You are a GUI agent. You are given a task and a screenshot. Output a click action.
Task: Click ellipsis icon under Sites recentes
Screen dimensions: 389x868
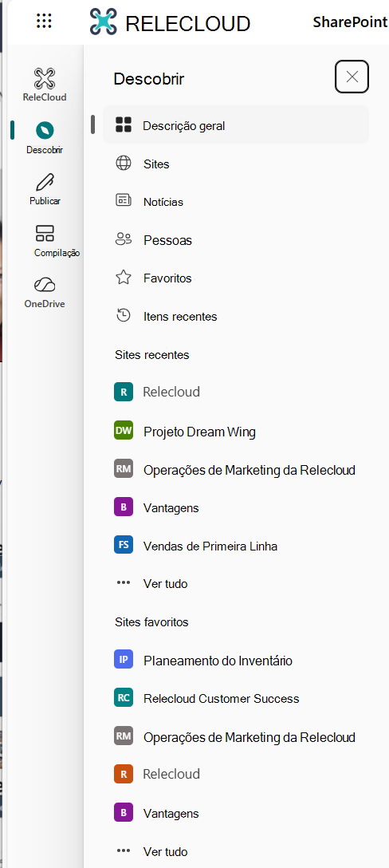pyautogui.click(x=124, y=583)
